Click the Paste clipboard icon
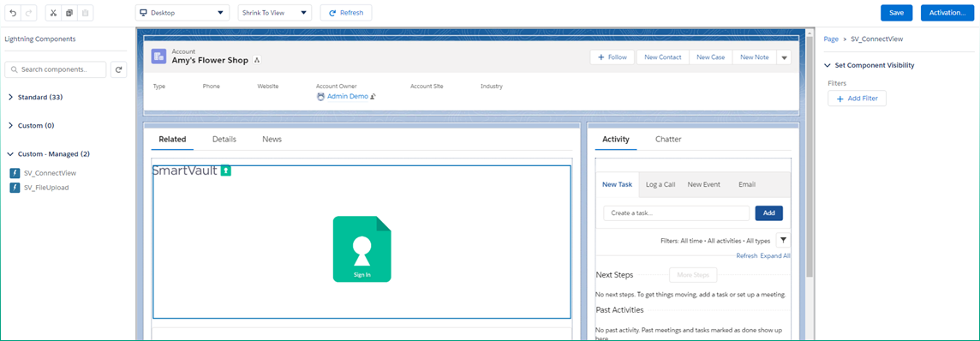The width and height of the screenshot is (980, 341). [x=86, y=13]
